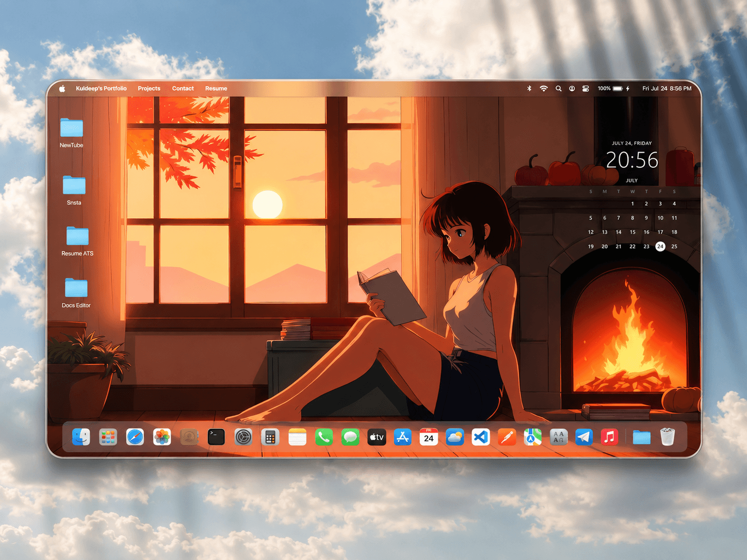
Task: Click the Bluetooth status icon
Action: point(529,89)
